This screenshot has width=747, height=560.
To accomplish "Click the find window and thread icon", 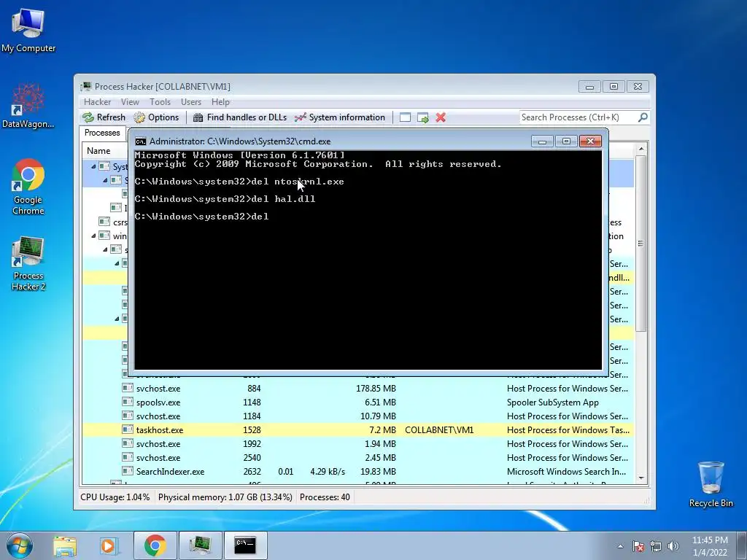I will coord(422,117).
